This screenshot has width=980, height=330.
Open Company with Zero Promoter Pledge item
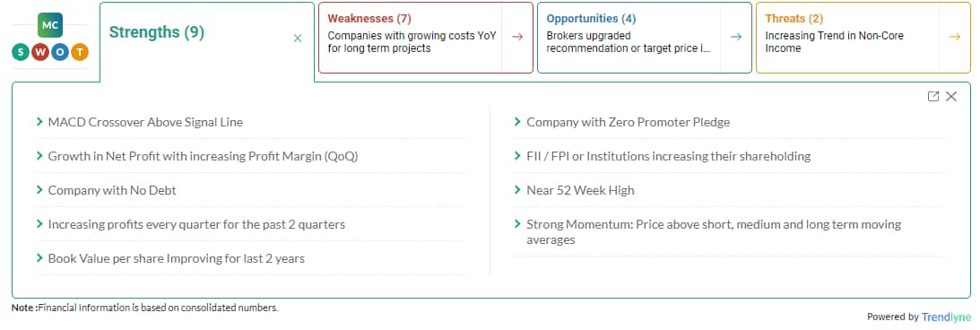point(730,122)
